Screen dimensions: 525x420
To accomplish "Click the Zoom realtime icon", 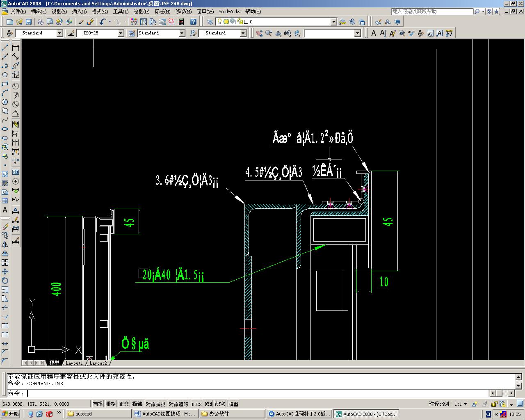I will point(269,33).
